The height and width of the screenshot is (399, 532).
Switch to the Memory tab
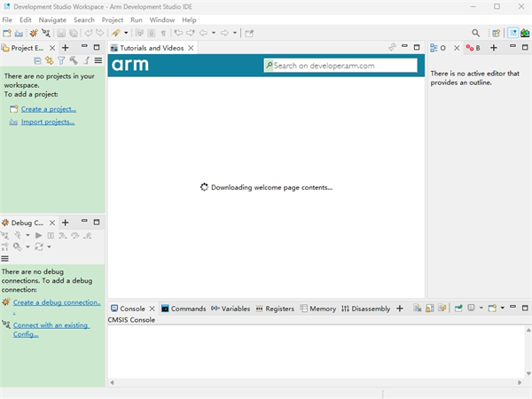[318, 309]
